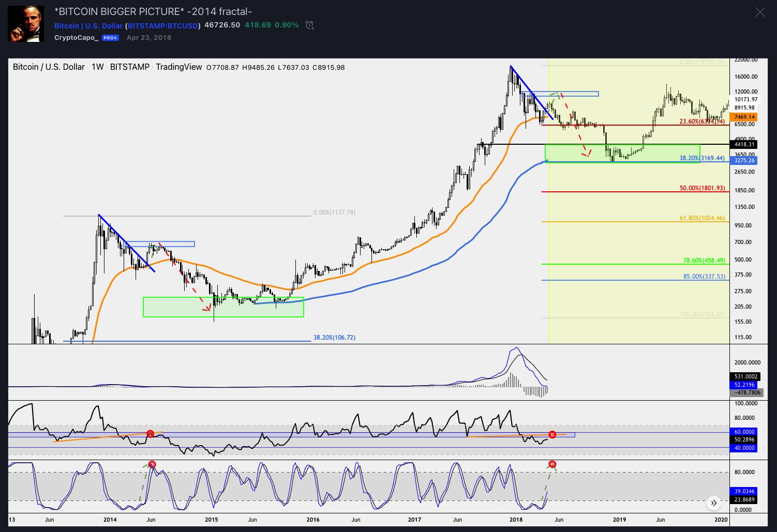Viewport: 777px width, 532px height.
Task: Click the 100.00%(164.65) Fibonacci label
Action: click(703, 314)
